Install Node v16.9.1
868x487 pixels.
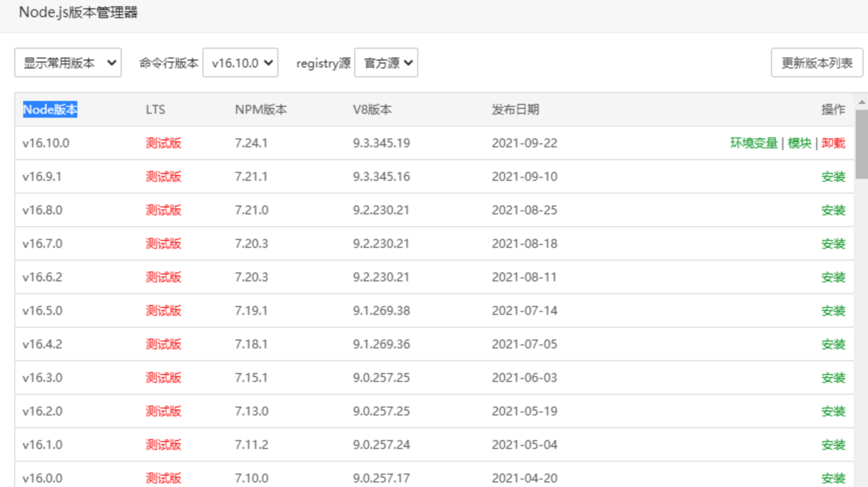tap(834, 176)
